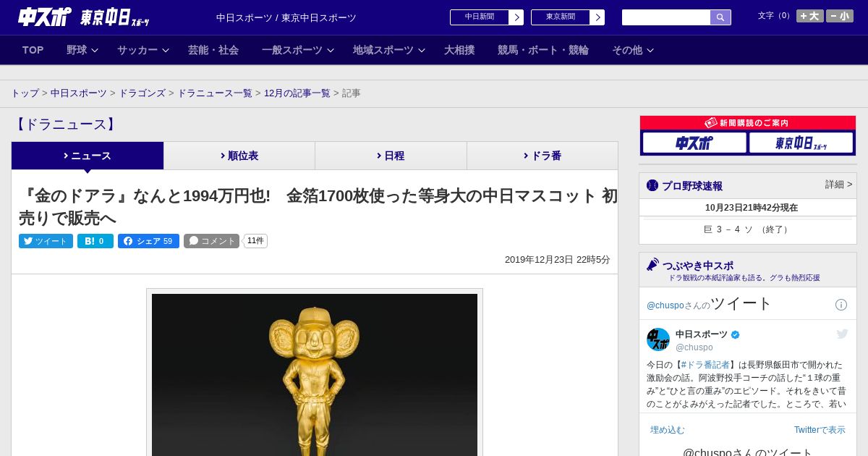868x456 pixels.
Task: Click the 12月の記事一覧 breadcrumb link
Action: click(x=297, y=93)
